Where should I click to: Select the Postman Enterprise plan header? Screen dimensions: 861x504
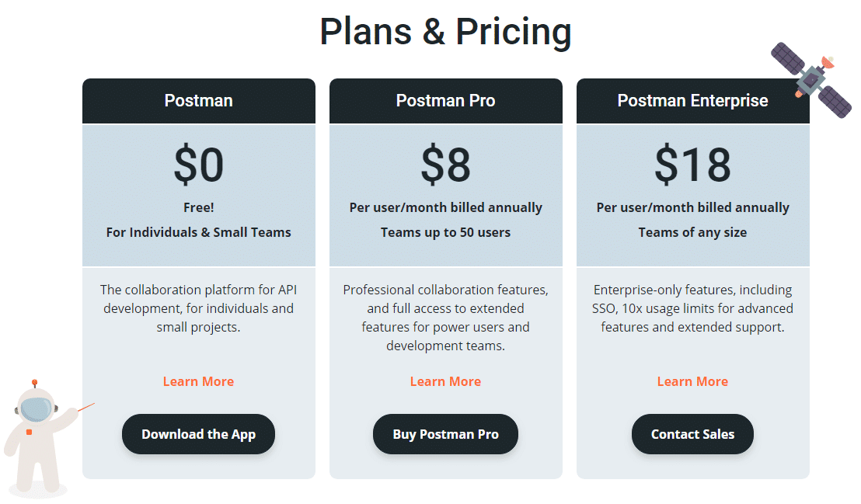coord(692,100)
